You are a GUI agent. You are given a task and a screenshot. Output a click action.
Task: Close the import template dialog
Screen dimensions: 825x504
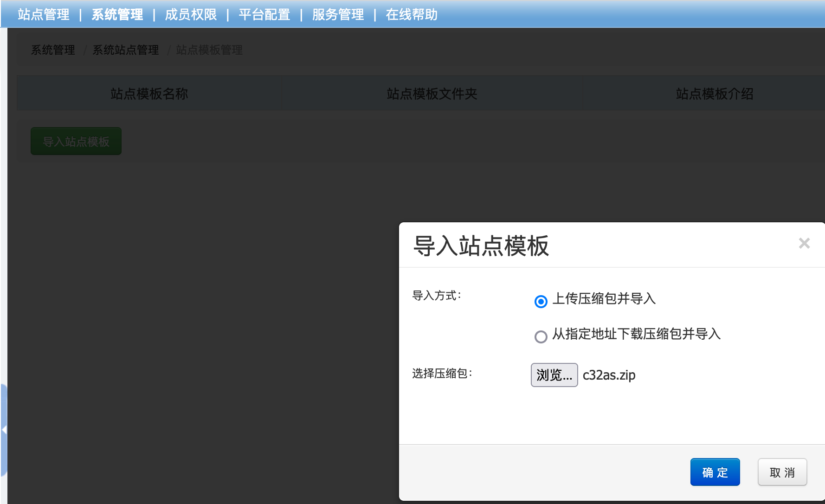tap(804, 243)
